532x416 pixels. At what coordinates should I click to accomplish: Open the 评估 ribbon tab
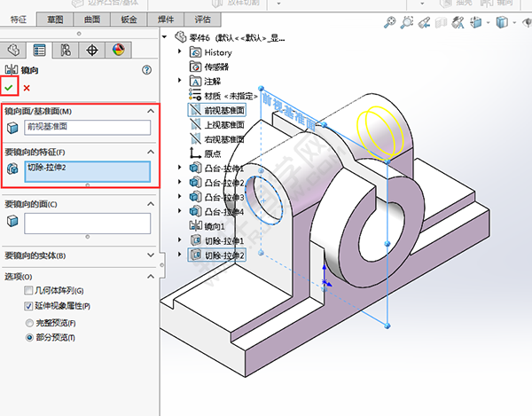coord(202,20)
